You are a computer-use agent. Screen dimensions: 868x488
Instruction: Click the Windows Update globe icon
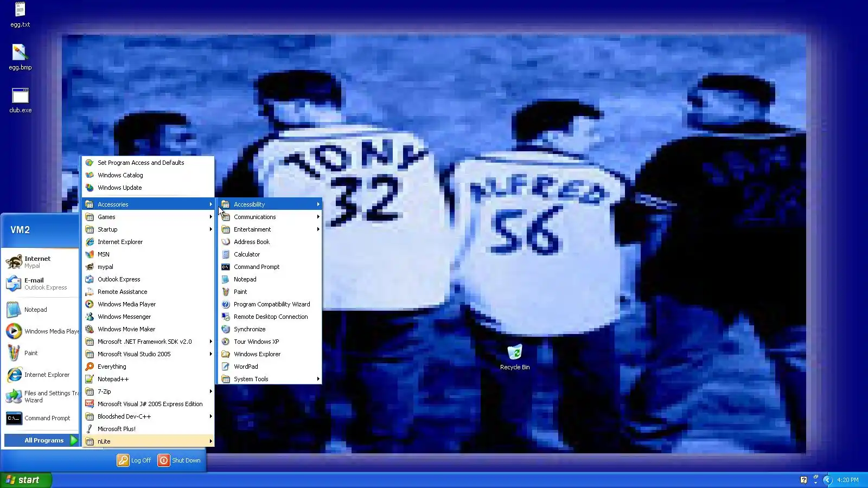[90, 188]
